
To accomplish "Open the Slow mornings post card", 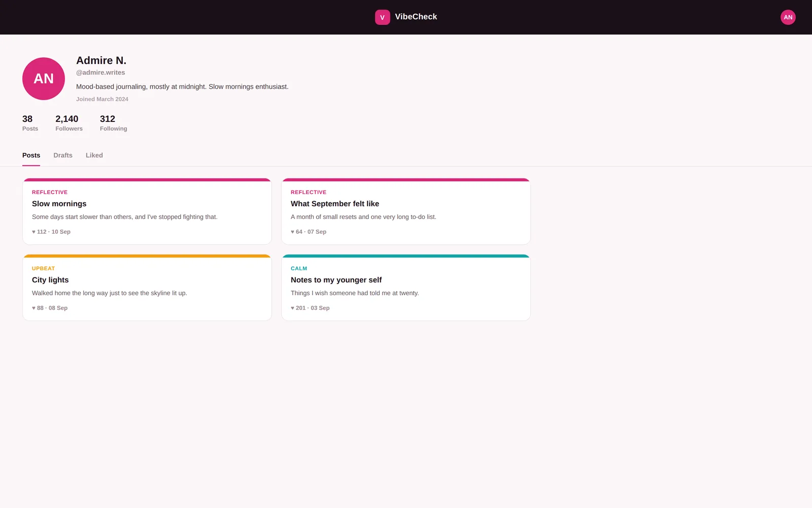I will coord(147,211).
